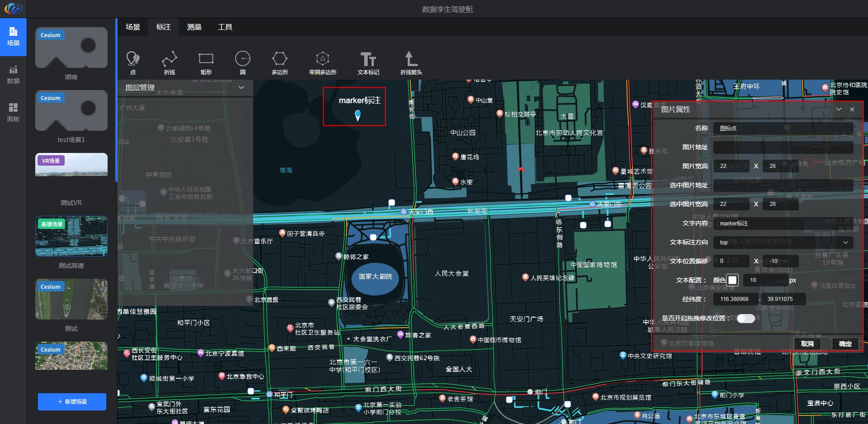Click the 新增场景 add scene button
This screenshot has height=424, width=868.
(x=72, y=402)
